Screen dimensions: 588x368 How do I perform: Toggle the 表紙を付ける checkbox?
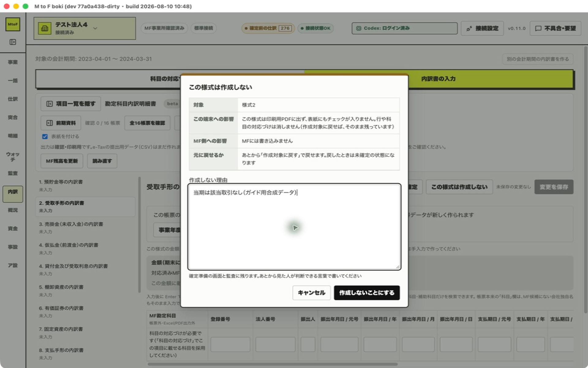tap(45, 136)
